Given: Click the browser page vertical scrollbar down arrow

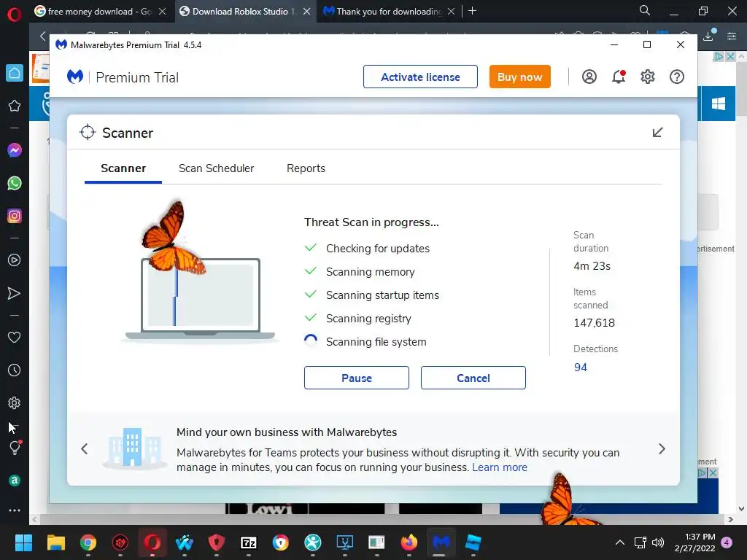Looking at the screenshot, I should click(x=741, y=509).
